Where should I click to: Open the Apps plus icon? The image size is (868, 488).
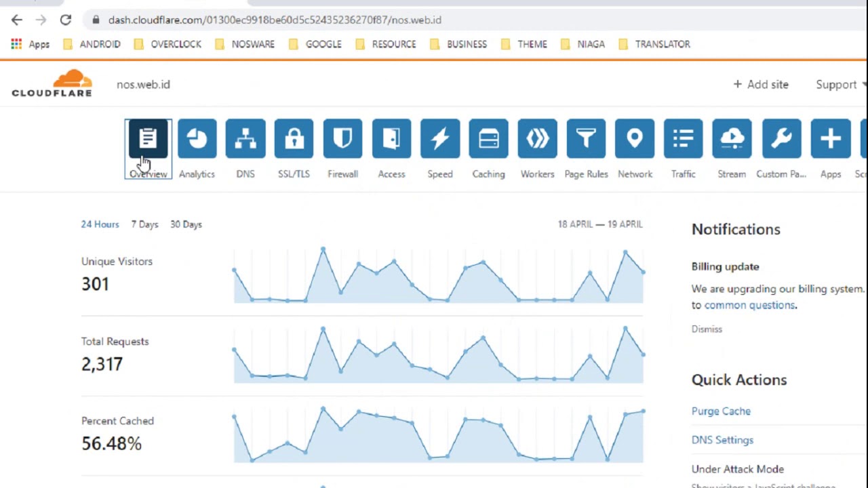831,139
